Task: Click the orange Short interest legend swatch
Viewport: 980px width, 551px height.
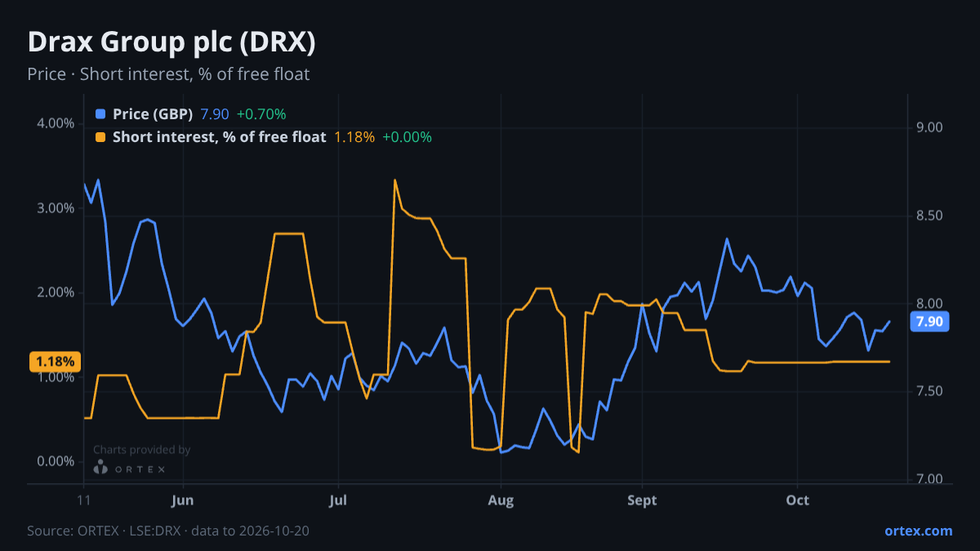Action: pyautogui.click(x=100, y=137)
